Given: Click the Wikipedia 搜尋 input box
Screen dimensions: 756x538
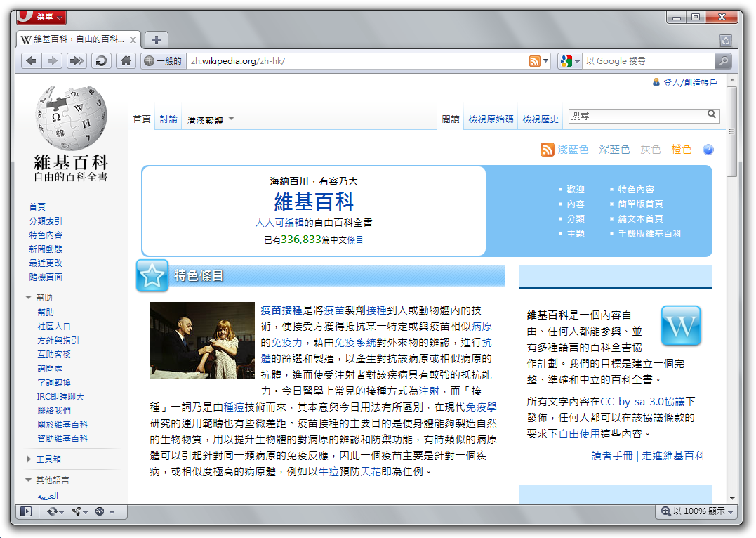Looking at the screenshot, I should click(637, 116).
